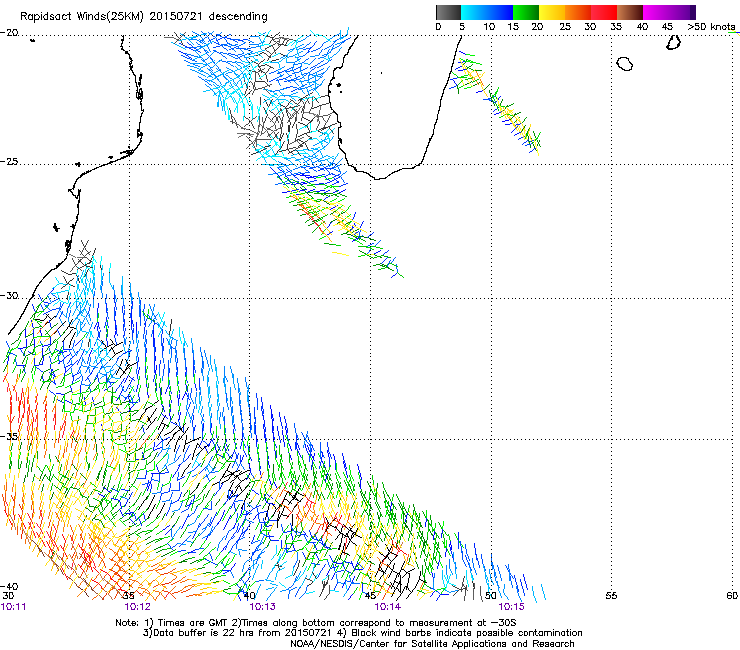Click the '-40' latitude axis label
Image resolution: width=740 pixels, height=650 pixels.
click(9, 586)
